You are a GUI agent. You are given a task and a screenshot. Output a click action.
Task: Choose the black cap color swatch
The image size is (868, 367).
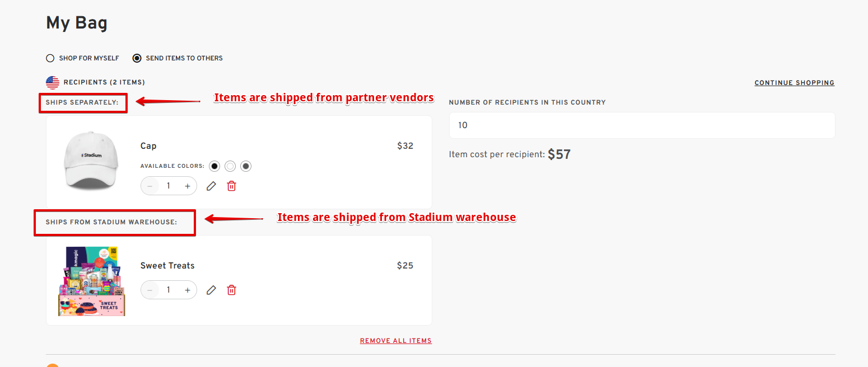(214, 166)
